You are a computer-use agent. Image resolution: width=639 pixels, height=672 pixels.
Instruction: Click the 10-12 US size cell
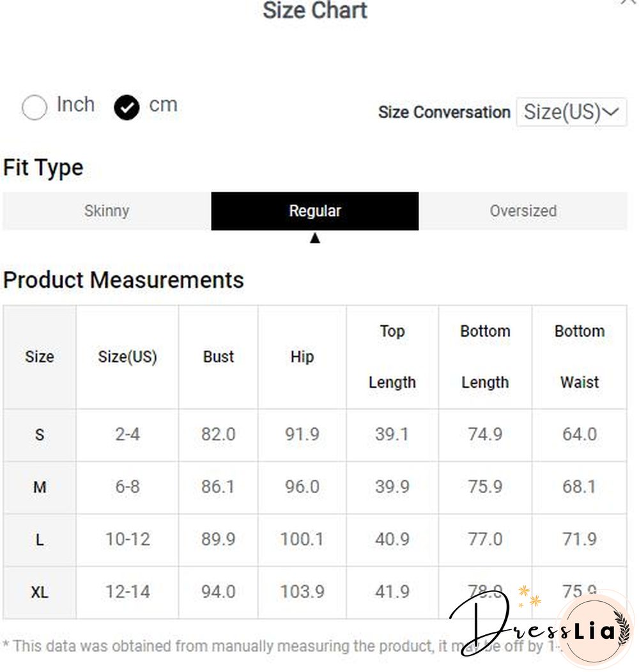(x=128, y=540)
